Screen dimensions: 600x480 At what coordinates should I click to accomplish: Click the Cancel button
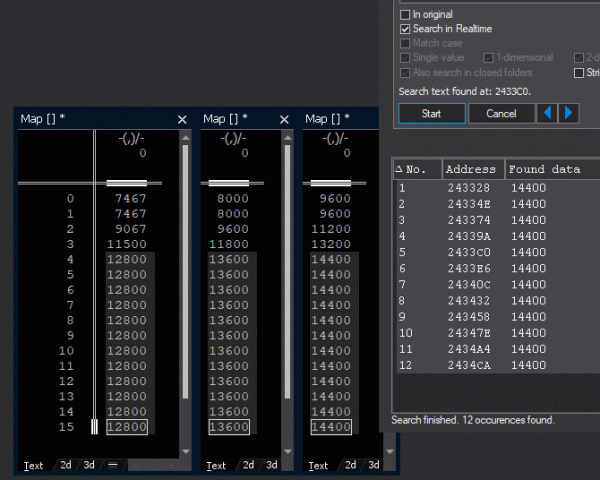click(501, 113)
